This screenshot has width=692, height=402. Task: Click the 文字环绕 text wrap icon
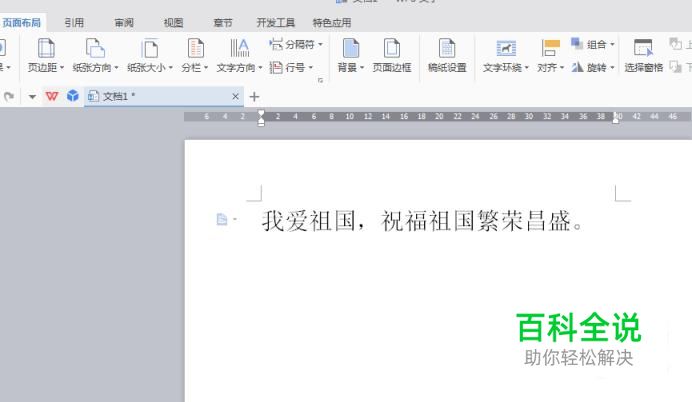[506, 48]
